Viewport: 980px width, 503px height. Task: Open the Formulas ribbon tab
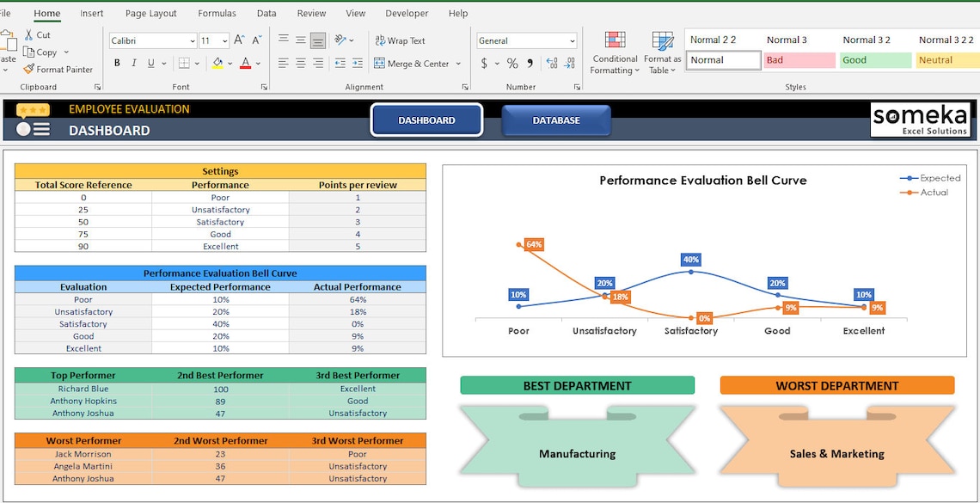pos(217,13)
